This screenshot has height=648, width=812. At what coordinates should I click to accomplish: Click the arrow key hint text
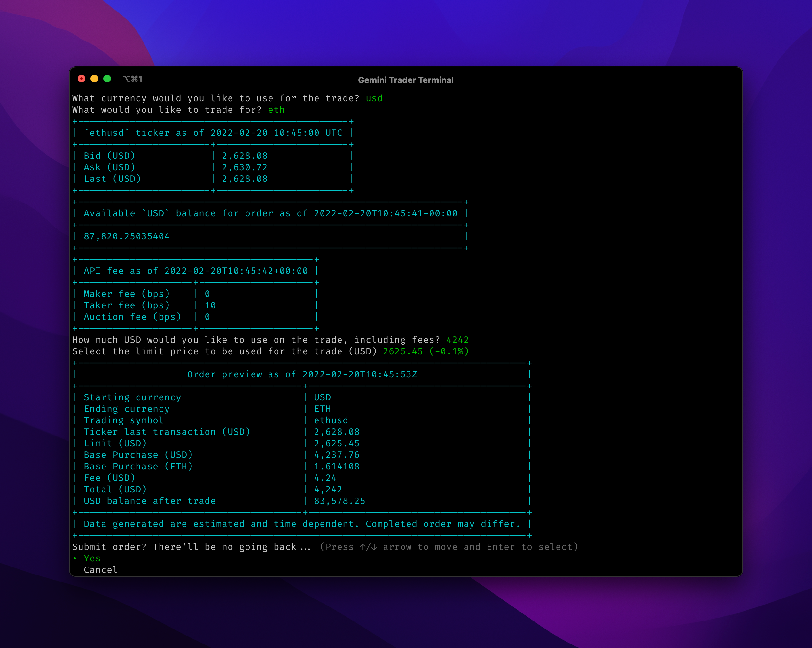tap(449, 547)
